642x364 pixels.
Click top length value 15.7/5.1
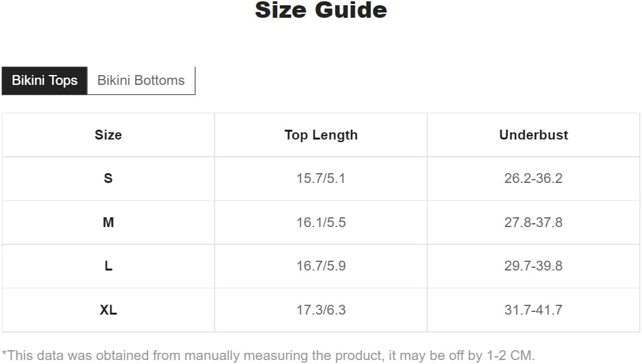[x=321, y=178]
